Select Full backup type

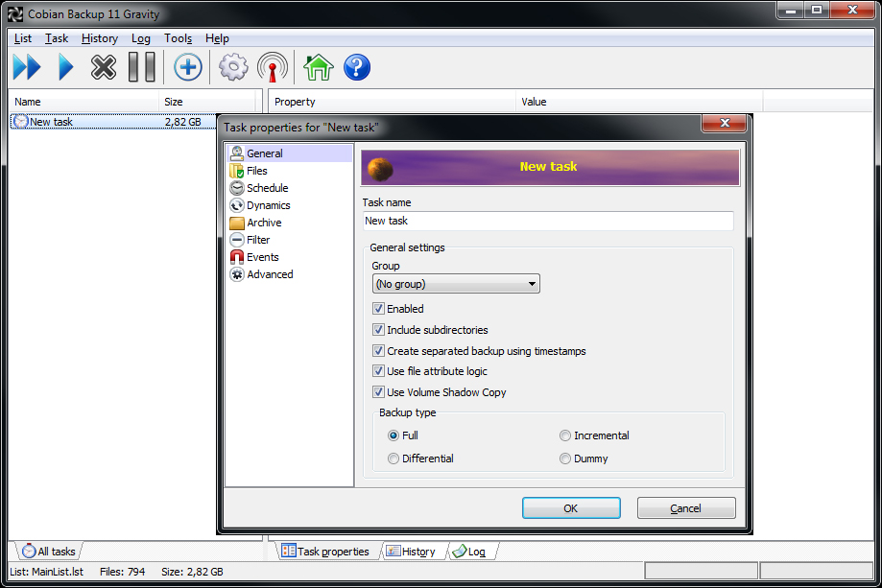393,435
